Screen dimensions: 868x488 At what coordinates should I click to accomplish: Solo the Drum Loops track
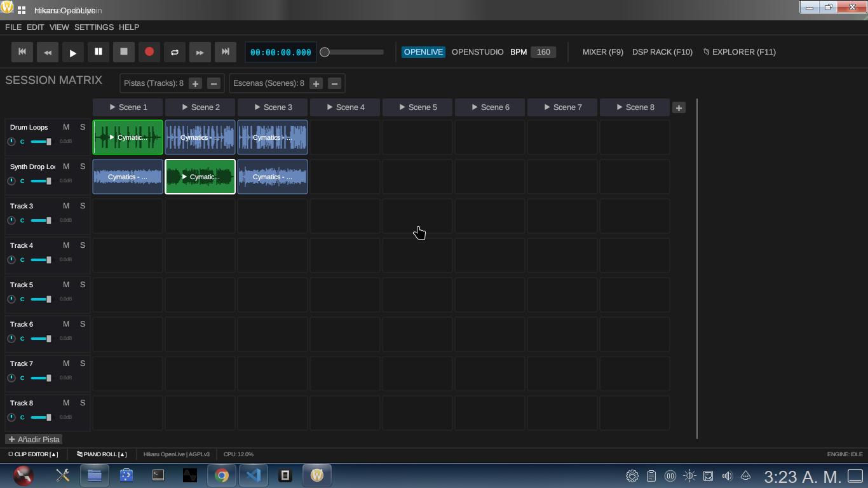tap(83, 127)
